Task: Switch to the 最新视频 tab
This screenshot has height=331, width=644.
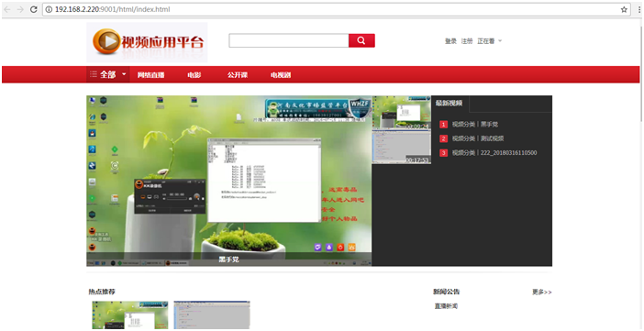Action: [x=450, y=103]
